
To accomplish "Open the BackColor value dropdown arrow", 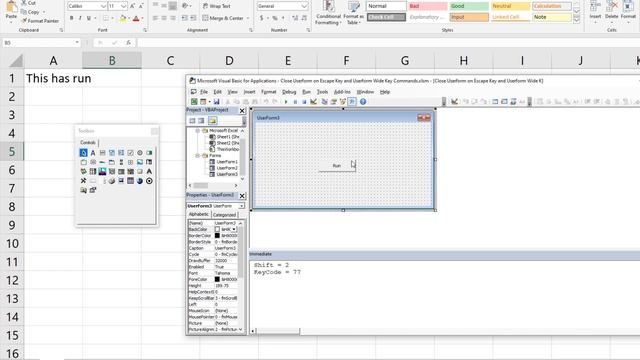I will (x=234, y=229).
